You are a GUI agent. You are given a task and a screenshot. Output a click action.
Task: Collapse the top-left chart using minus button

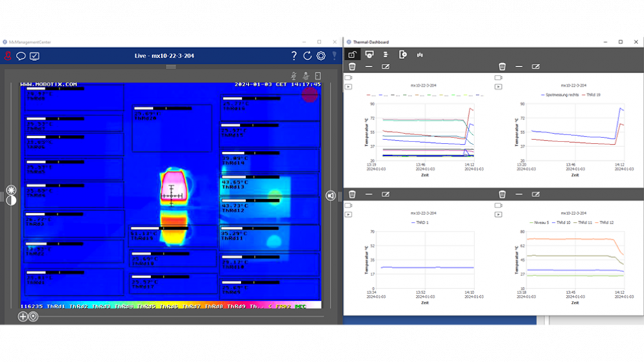pyautogui.click(x=369, y=67)
